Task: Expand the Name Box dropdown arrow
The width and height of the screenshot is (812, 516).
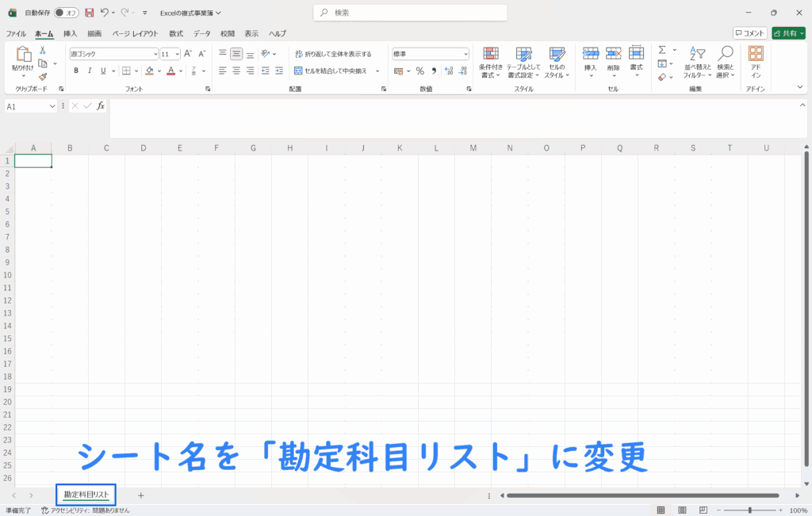Action: [53, 106]
